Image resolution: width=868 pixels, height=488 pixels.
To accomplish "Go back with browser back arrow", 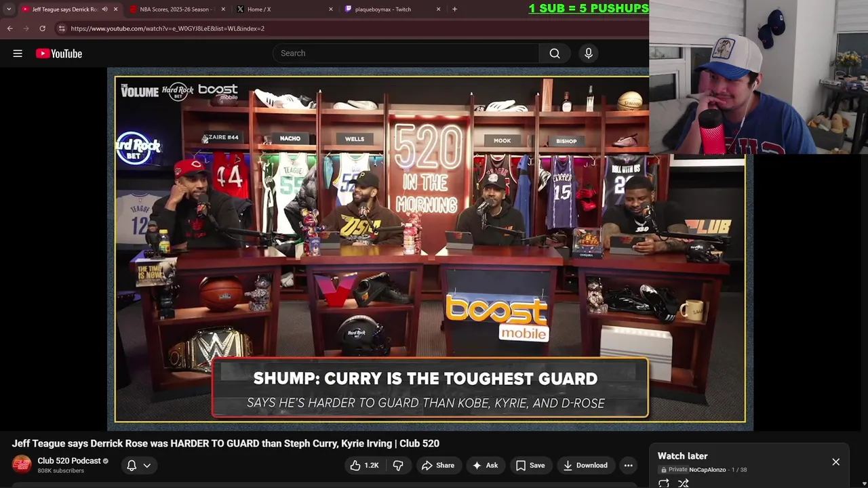I will pos(10,28).
